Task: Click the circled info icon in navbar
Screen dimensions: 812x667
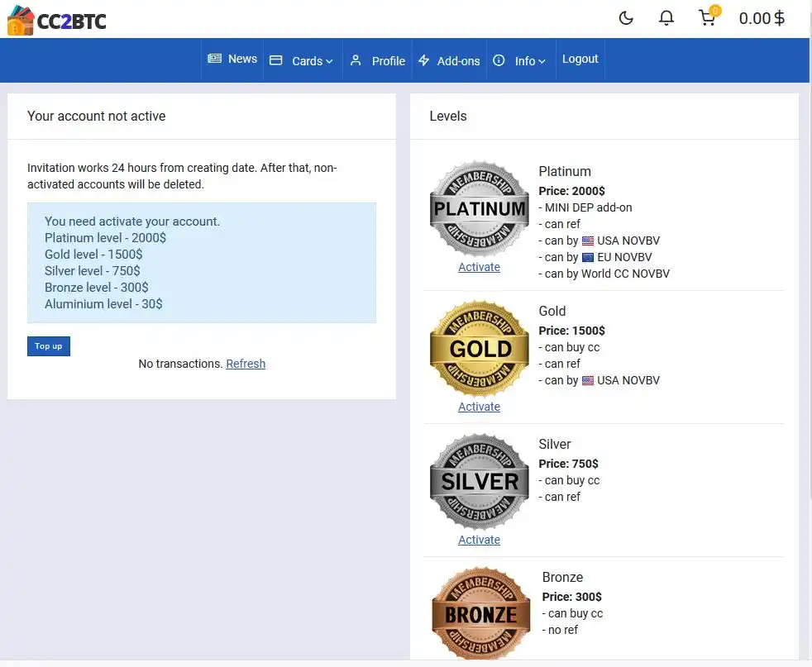Action: (499, 60)
